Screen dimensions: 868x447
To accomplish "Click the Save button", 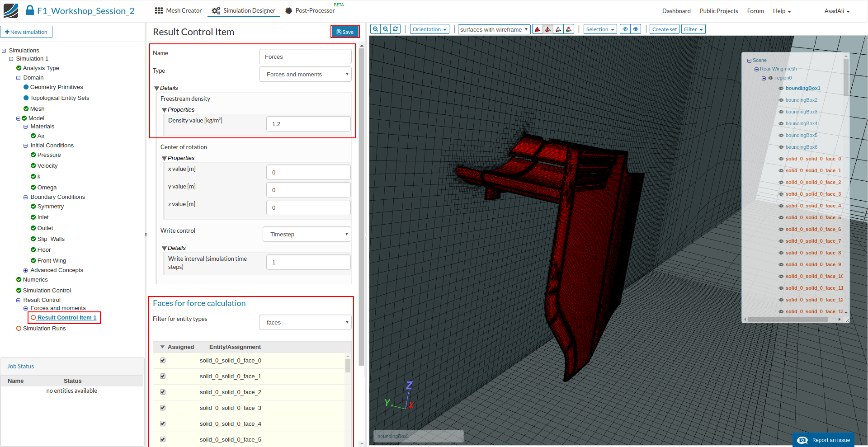I will coord(345,32).
